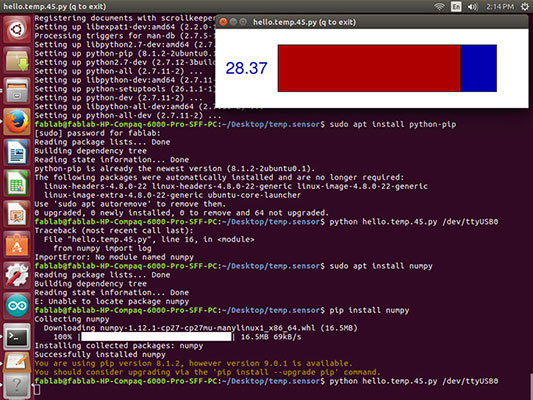Click the blue portion of temperature bar
The width and height of the screenshot is (533, 400).
coord(478,68)
